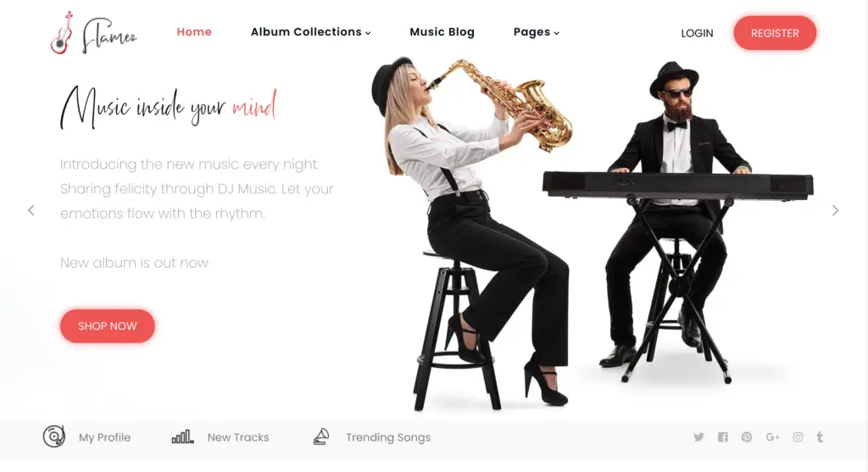Click the saxophonist and keyboardist hero image

pos(593,232)
